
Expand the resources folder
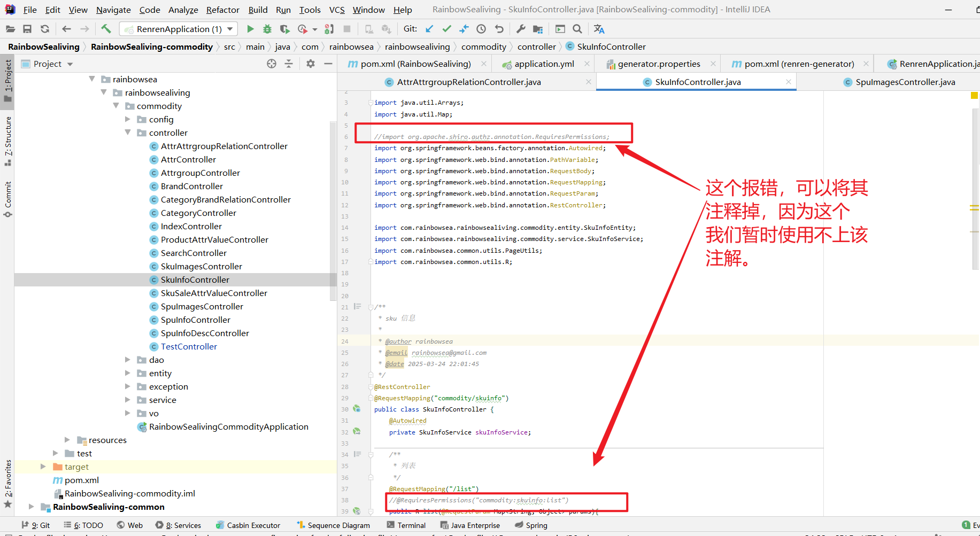coord(67,440)
